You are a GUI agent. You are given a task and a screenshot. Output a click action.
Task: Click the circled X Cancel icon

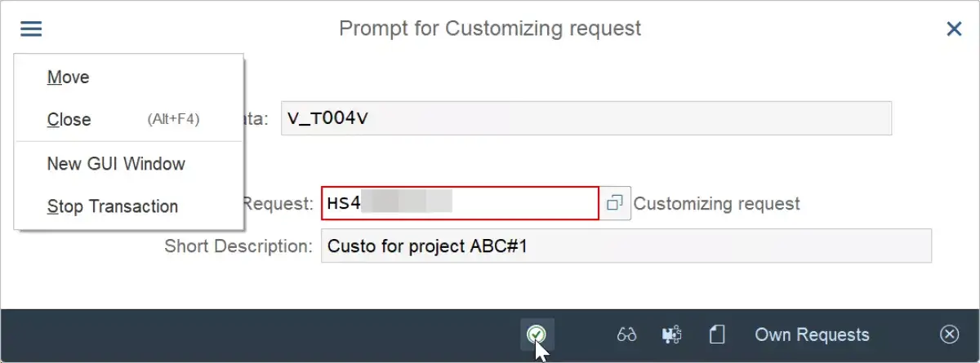click(948, 334)
